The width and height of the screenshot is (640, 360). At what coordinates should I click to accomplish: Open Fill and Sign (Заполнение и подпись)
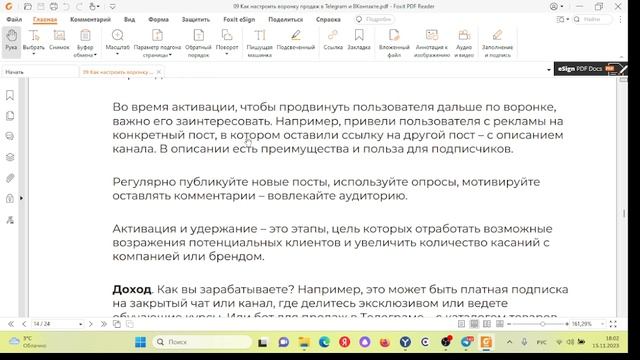pyautogui.click(x=497, y=42)
